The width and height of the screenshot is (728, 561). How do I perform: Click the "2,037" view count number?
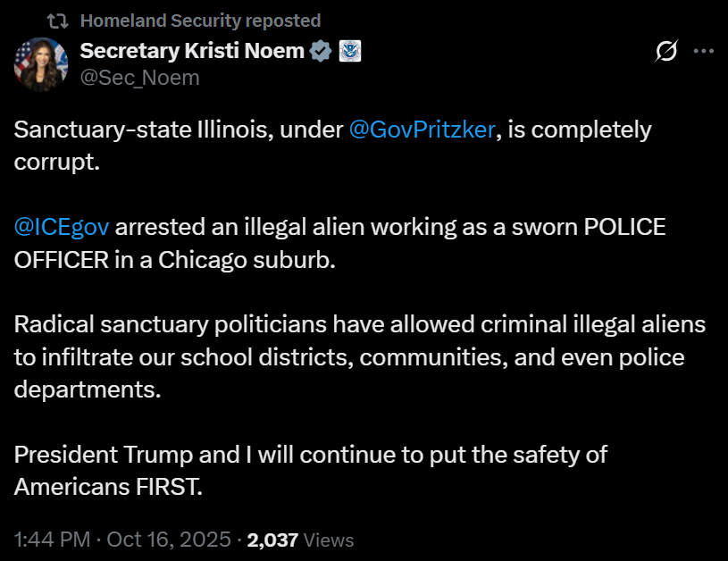tap(272, 540)
